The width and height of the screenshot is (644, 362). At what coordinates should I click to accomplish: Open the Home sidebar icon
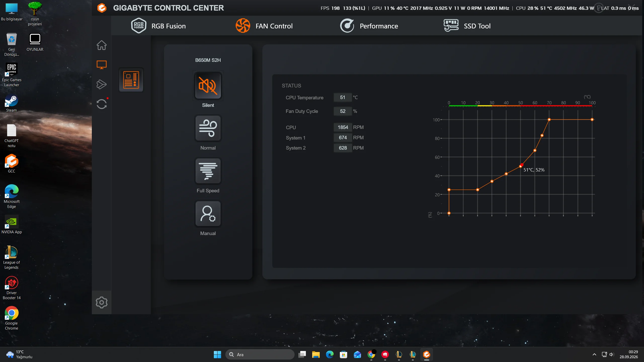tap(102, 45)
